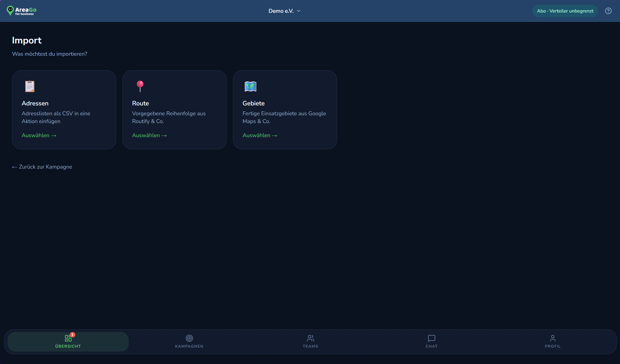620x364 pixels.
Task: Click text 'Fertige Einsatzgebiete aus Google Maps & Co.'
Action: coord(284,117)
